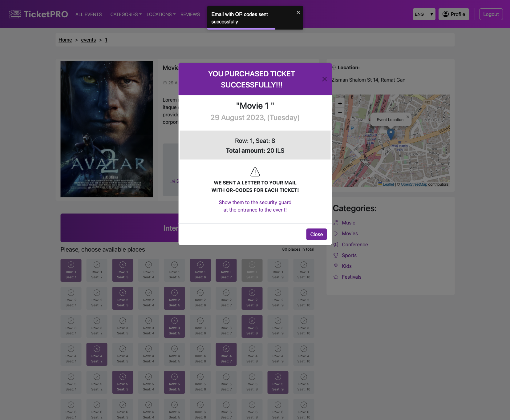Click the Avatar movie poster image
Image resolution: width=510 pixels, height=420 pixels.
click(x=107, y=129)
